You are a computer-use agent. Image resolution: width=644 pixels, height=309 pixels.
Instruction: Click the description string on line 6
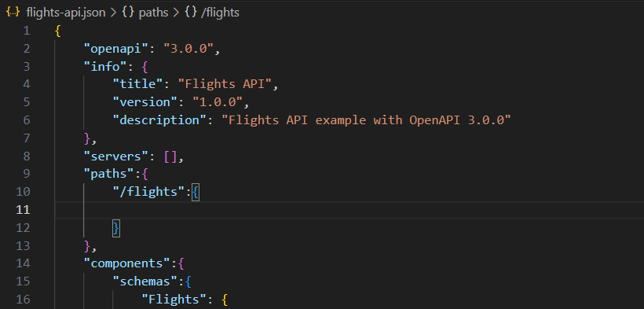coord(366,120)
